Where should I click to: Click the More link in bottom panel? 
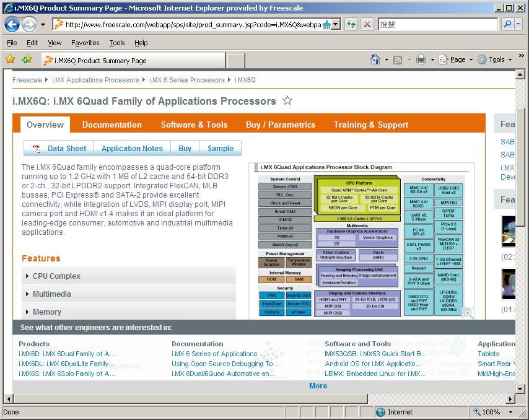coord(318,385)
